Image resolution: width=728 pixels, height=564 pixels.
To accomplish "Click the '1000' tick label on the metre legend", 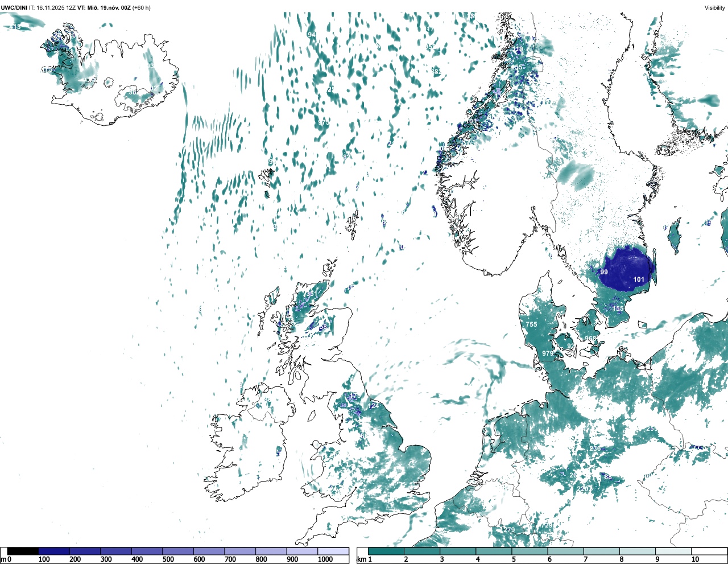I will tap(325, 559).
